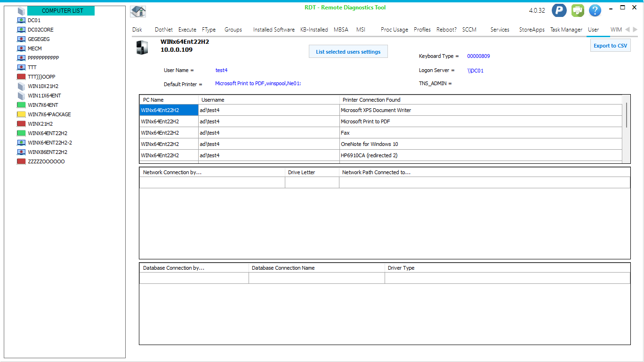
Task: Click the status icon next to GEGEGEG
Action: coord(21,39)
